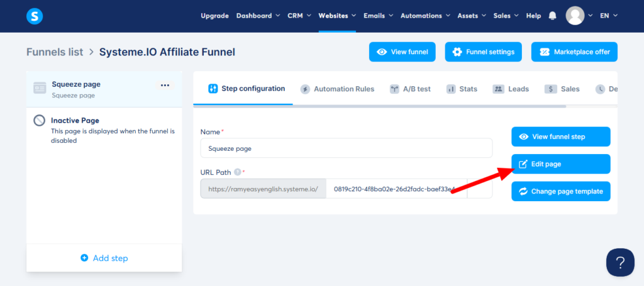The height and width of the screenshot is (286, 644).
Task: Open the Help menu item
Action: click(x=533, y=16)
